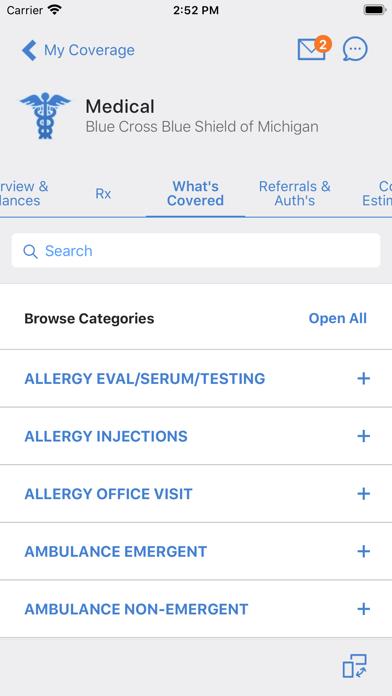
Task: Tap the Wi-Fi status icon
Action: [x=55, y=10]
